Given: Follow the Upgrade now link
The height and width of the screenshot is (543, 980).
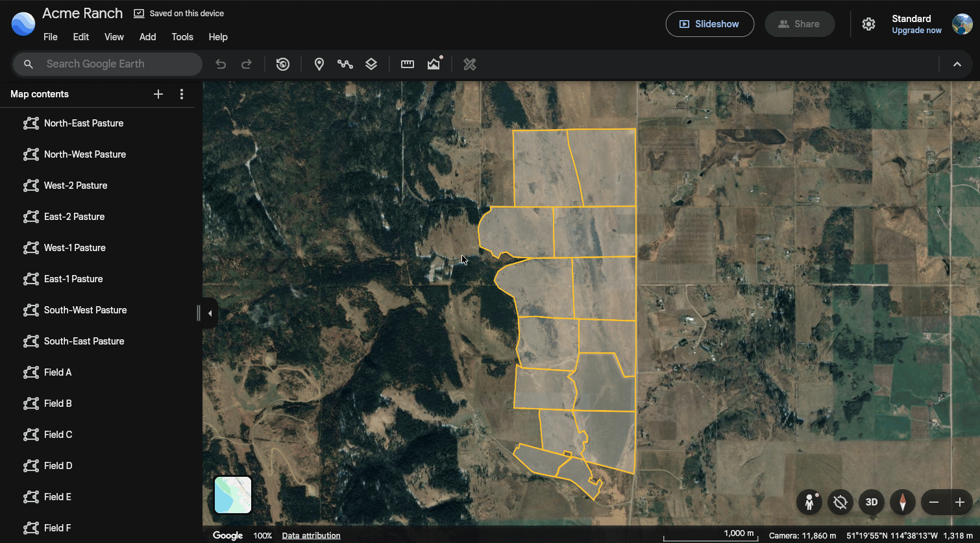Looking at the screenshot, I should [x=916, y=30].
